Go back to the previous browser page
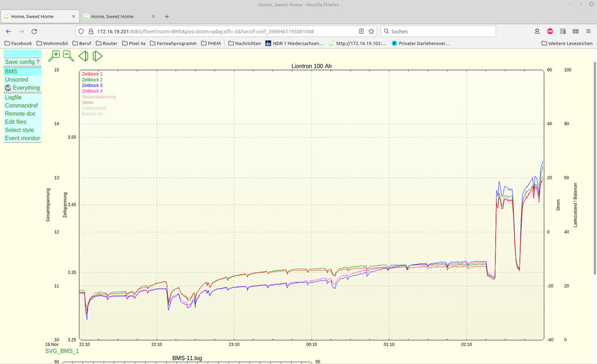This screenshot has width=597, height=364. pyautogui.click(x=8, y=31)
